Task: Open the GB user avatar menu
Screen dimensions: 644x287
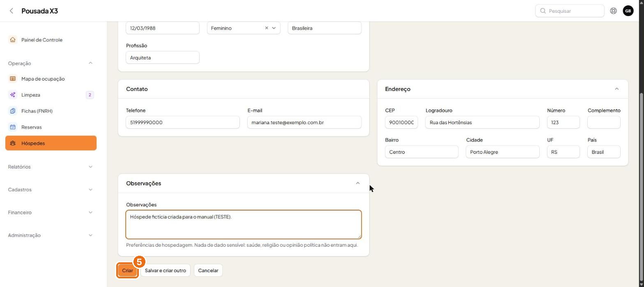Action: pos(628,11)
